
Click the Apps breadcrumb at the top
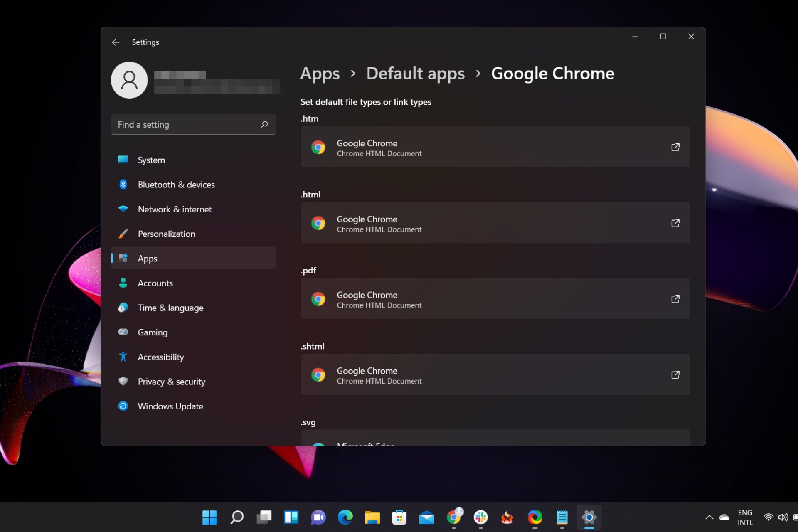[x=320, y=74]
